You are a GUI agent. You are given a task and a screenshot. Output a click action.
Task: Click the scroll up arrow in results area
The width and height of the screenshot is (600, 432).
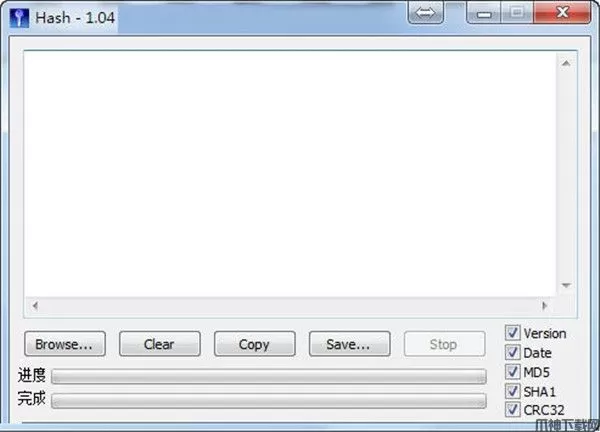pyautogui.click(x=566, y=64)
